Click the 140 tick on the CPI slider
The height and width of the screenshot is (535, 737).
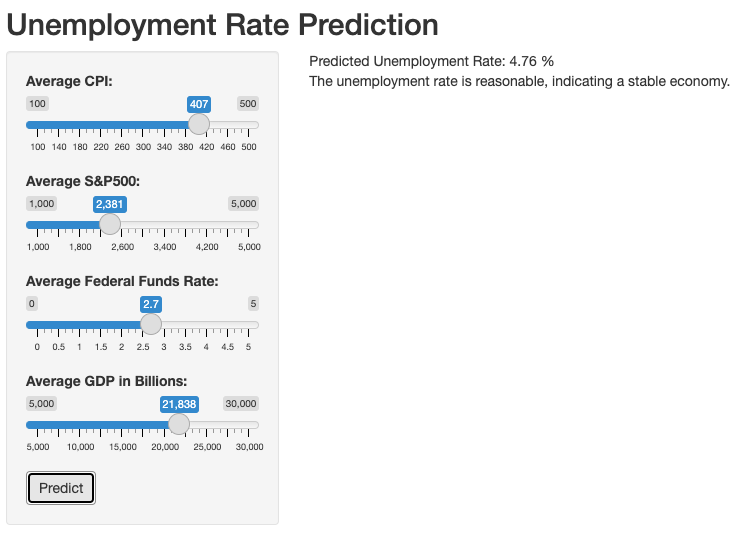click(x=59, y=147)
